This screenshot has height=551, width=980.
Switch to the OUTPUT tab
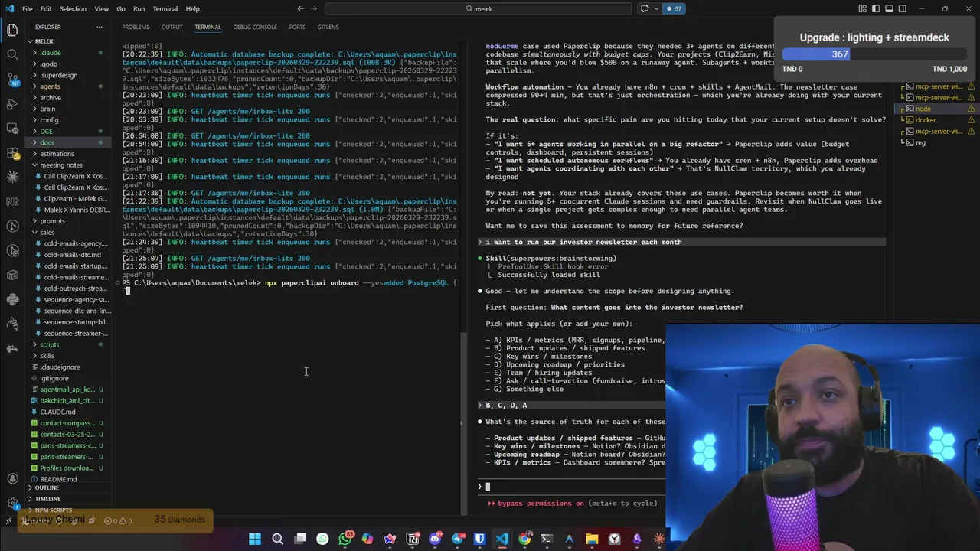(x=171, y=27)
